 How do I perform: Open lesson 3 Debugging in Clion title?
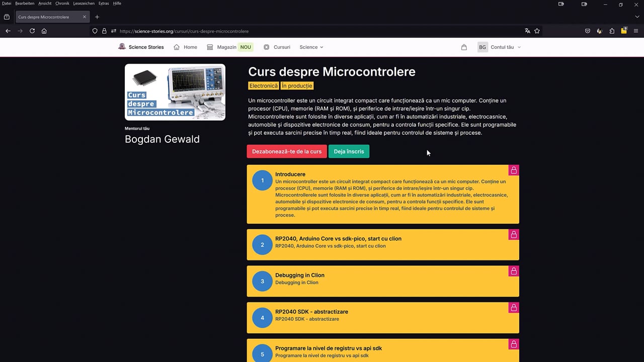pyautogui.click(x=300, y=275)
